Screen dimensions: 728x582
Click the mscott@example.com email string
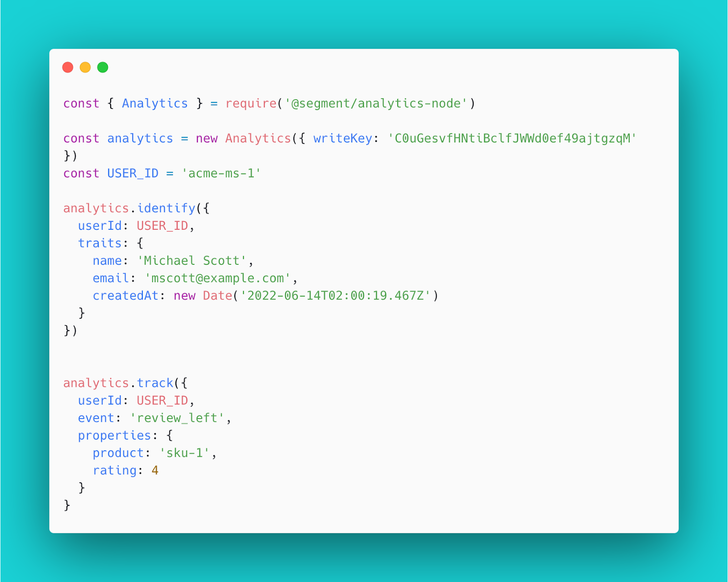(217, 278)
